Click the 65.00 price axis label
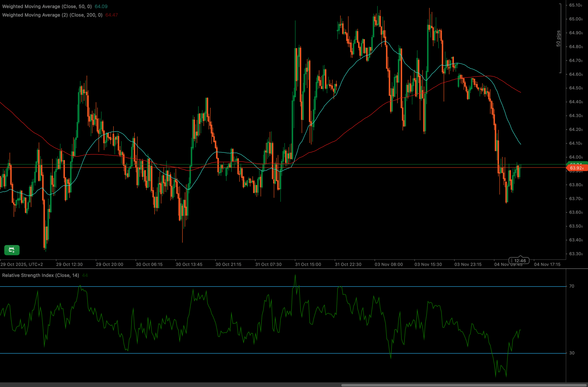Image resolution: width=588 pixels, height=387 pixels. (576, 19)
